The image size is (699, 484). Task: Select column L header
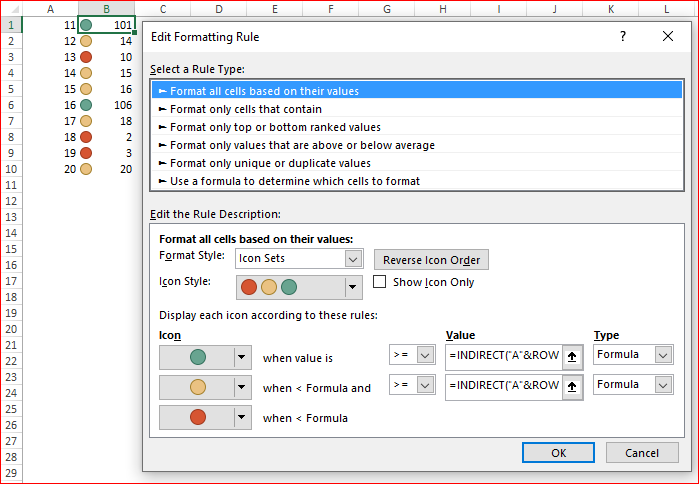coord(666,9)
